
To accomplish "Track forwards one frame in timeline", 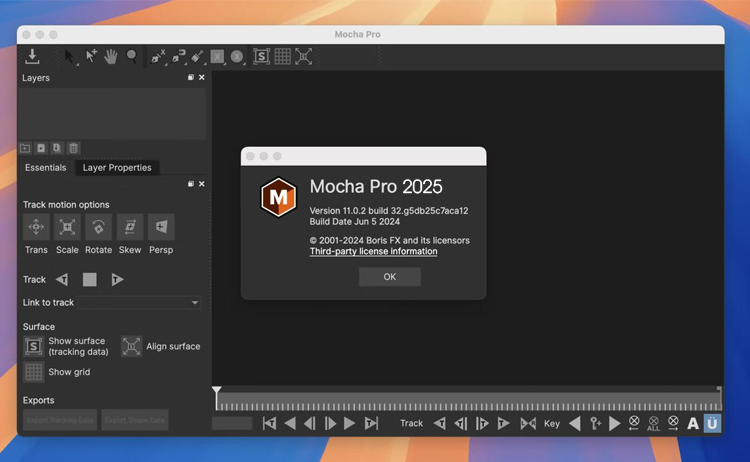I will (482, 423).
